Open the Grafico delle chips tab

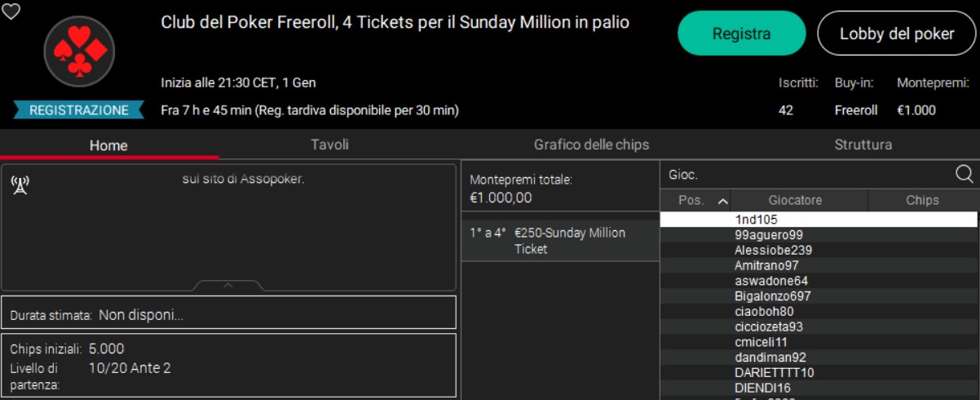[x=591, y=144]
